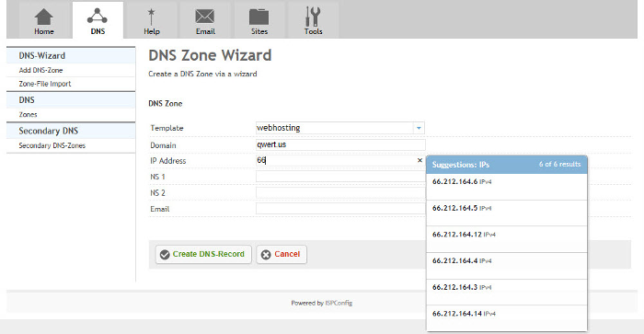The image size is (644, 334).
Task: Clear the IP Address field with X
Action: [420, 161]
